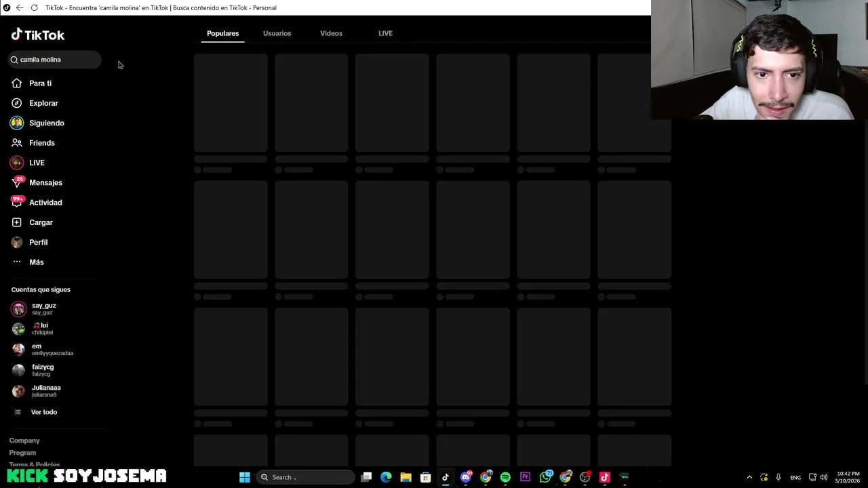Image resolution: width=868 pixels, height=488 pixels.
Task: Open the Windows Start menu
Action: [245, 477]
